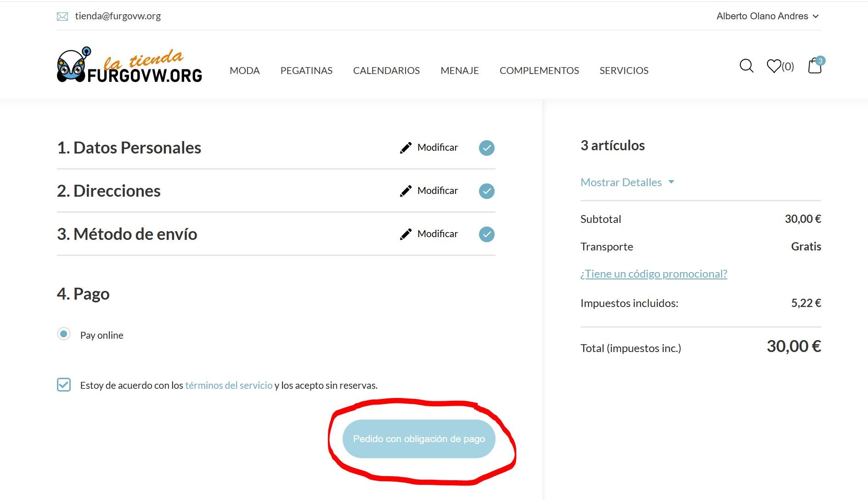The width and height of the screenshot is (868, 500).
Task: Select the Pay online radio button
Action: click(64, 334)
